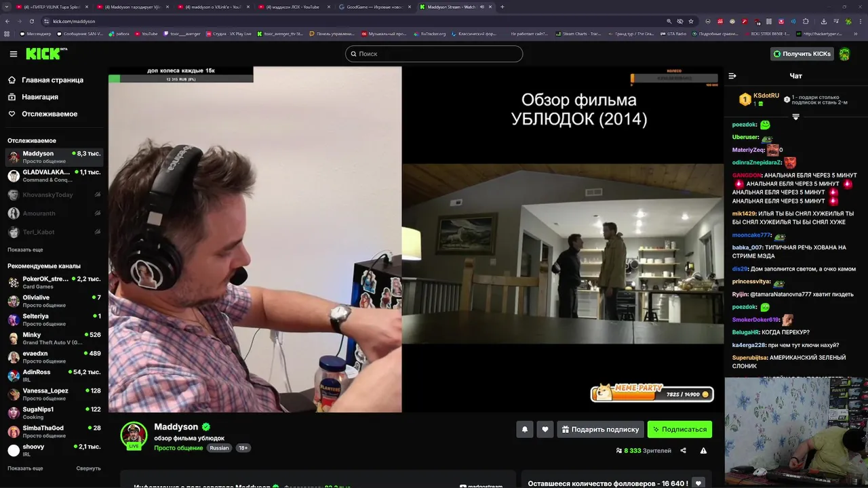Click the MEME-PARTY progress widget on stream

pyautogui.click(x=652, y=393)
